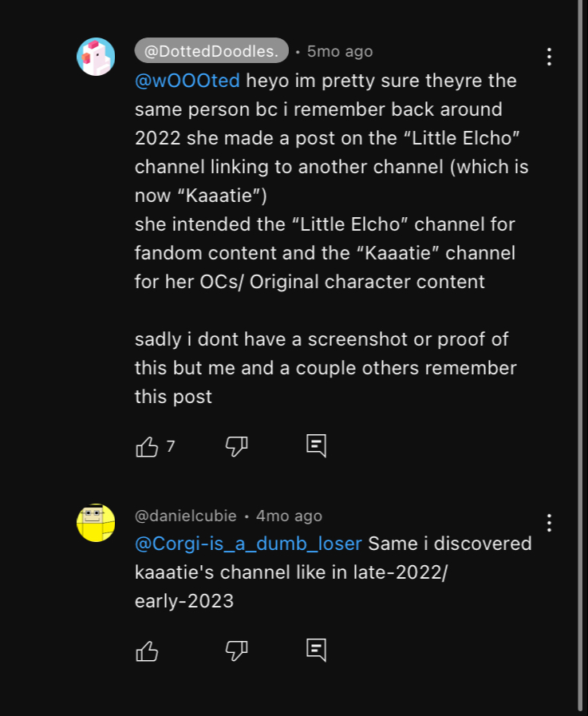Image resolution: width=588 pixels, height=716 pixels.
Task: Open the DottedDoodles chicken avatar profile
Action: [96, 57]
